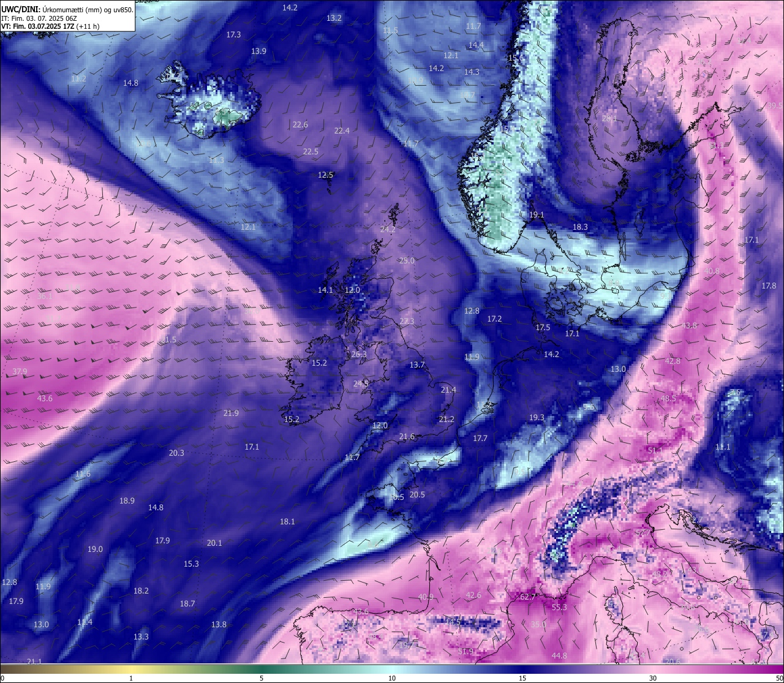Click the 13.7 value over northern England
Image resolution: width=784 pixels, height=683 pixels.
[x=417, y=365]
